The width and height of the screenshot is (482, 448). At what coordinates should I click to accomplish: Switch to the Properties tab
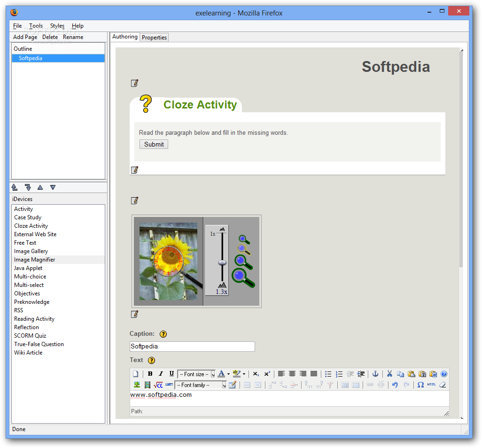click(x=154, y=37)
